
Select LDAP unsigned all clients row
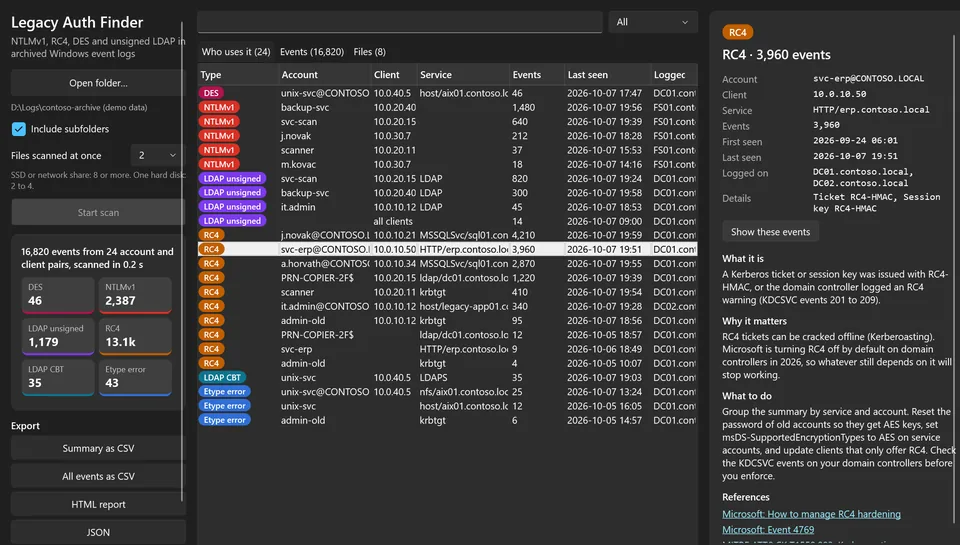pos(448,221)
